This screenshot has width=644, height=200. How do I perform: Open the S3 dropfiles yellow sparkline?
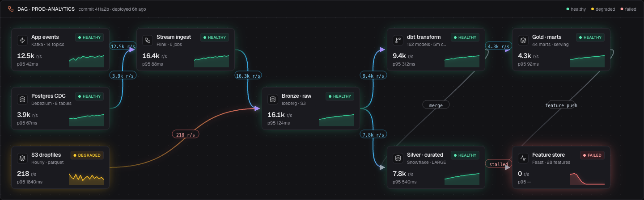pyautogui.click(x=86, y=179)
